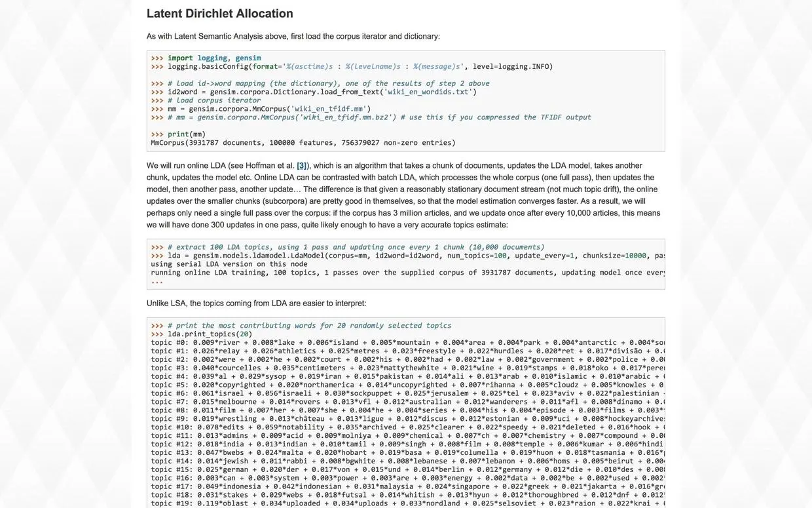Click the print(mm) code line

[x=178, y=134]
